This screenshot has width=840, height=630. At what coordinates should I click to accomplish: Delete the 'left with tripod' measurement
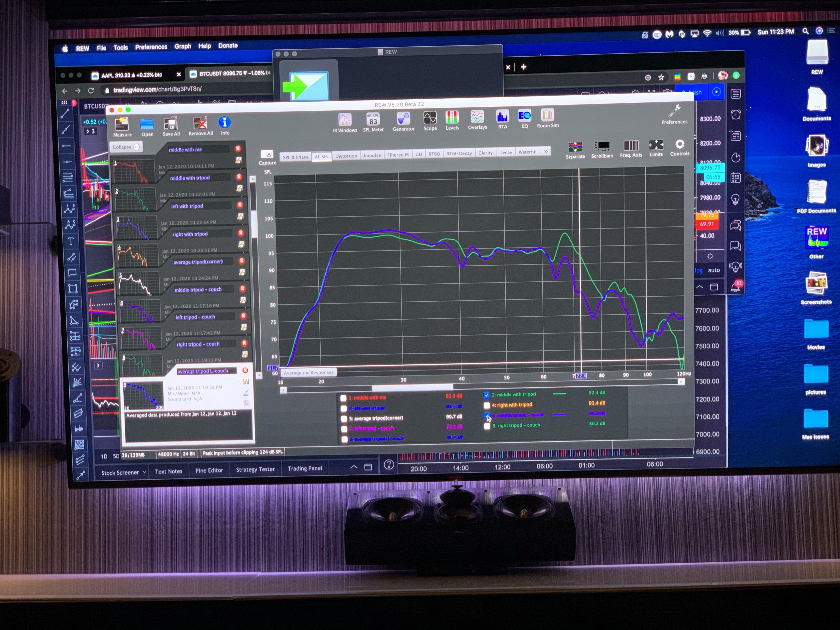(x=240, y=205)
